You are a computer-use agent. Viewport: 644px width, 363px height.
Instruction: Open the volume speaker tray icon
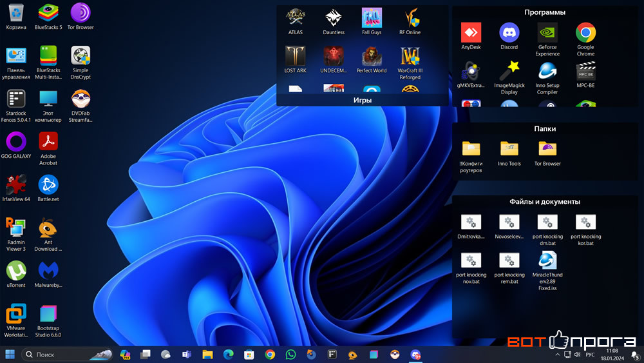point(577,355)
